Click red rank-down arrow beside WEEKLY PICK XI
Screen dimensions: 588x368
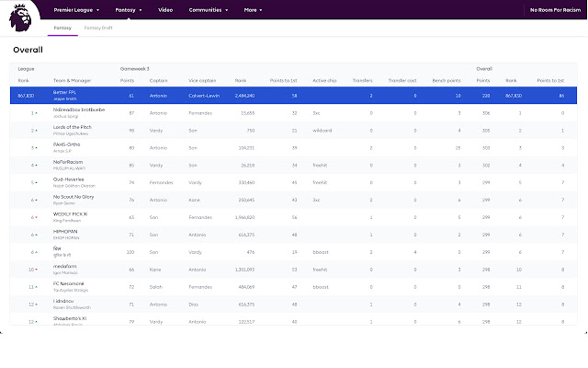tap(37, 218)
